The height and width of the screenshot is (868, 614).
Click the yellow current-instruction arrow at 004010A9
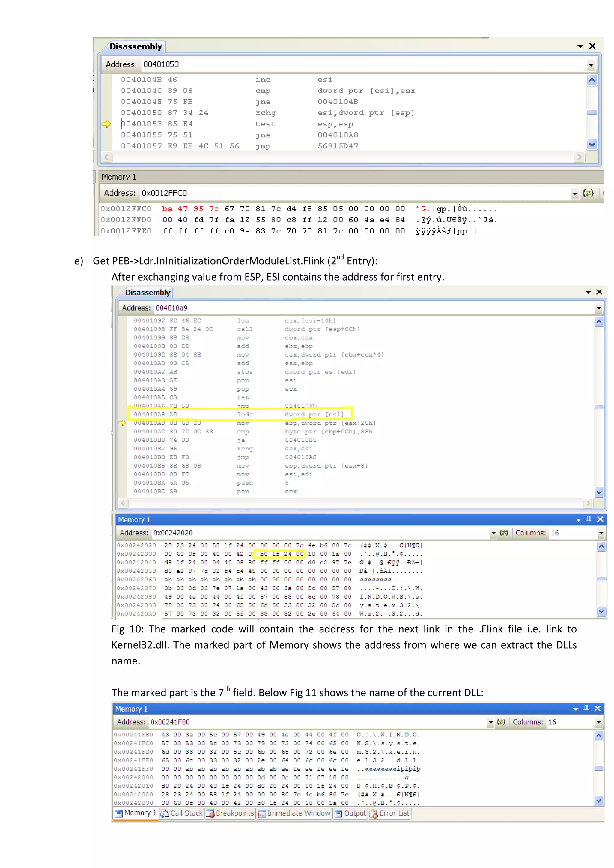click(122, 423)
